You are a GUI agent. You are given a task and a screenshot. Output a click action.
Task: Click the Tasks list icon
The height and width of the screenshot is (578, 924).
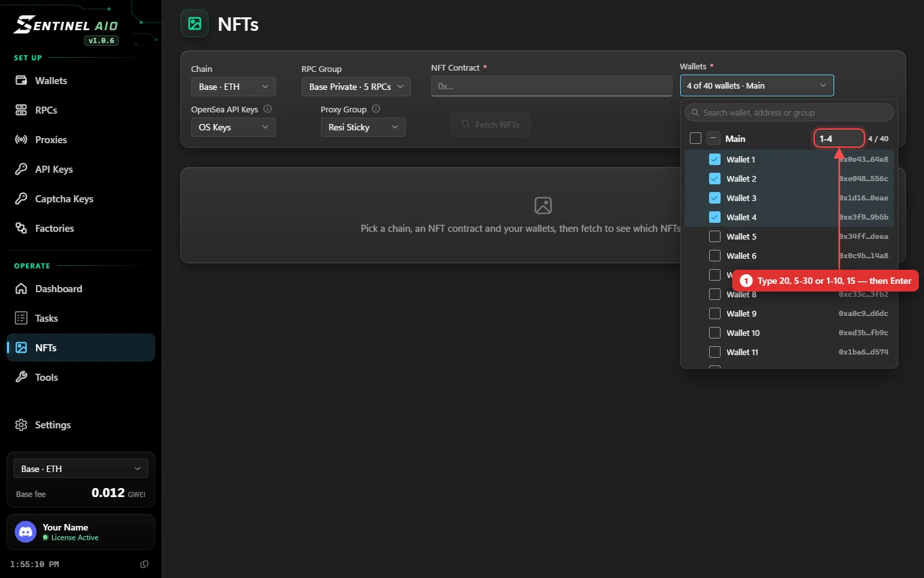click(x=21, y=318)
